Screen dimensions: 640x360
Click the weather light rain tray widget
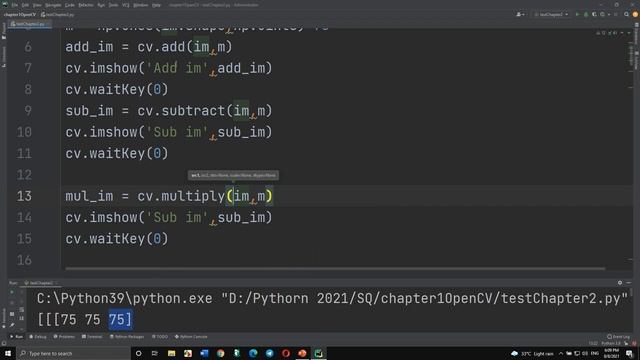[x=532, y=353]
